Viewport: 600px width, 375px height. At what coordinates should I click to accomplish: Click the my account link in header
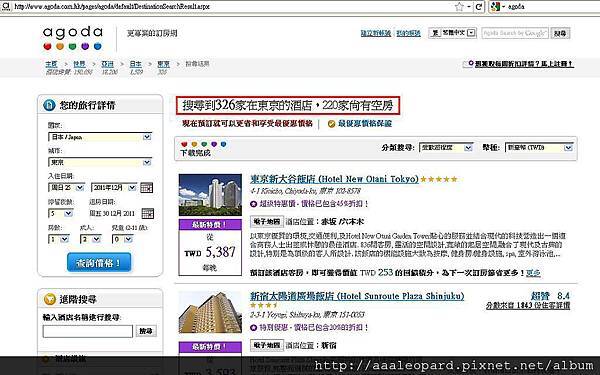click(408, 33)
